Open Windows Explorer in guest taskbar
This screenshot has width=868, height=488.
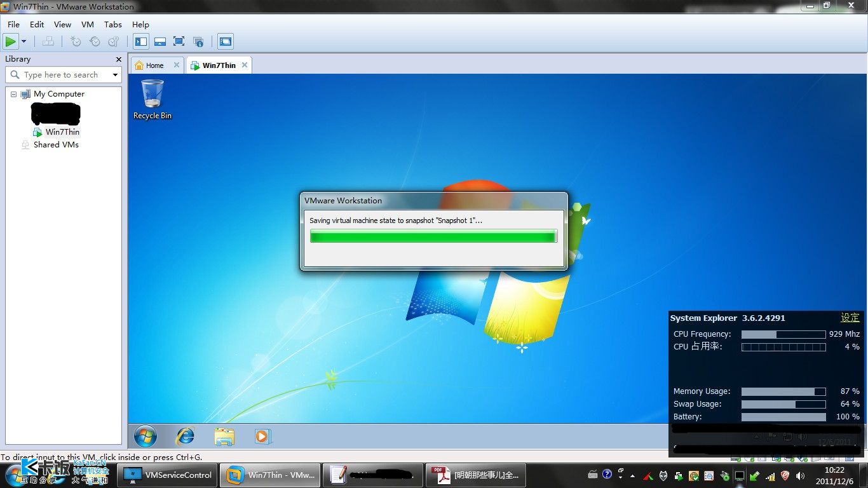(224, 436)
